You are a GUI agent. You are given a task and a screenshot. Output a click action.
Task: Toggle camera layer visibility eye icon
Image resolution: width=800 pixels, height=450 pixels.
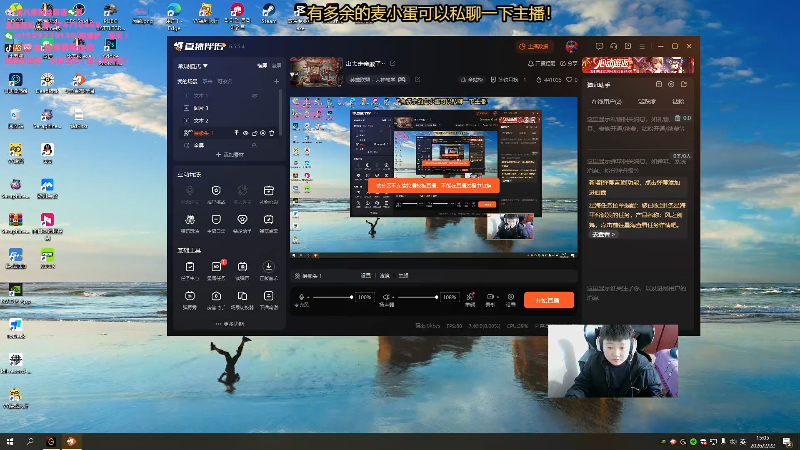pos(245,133)
